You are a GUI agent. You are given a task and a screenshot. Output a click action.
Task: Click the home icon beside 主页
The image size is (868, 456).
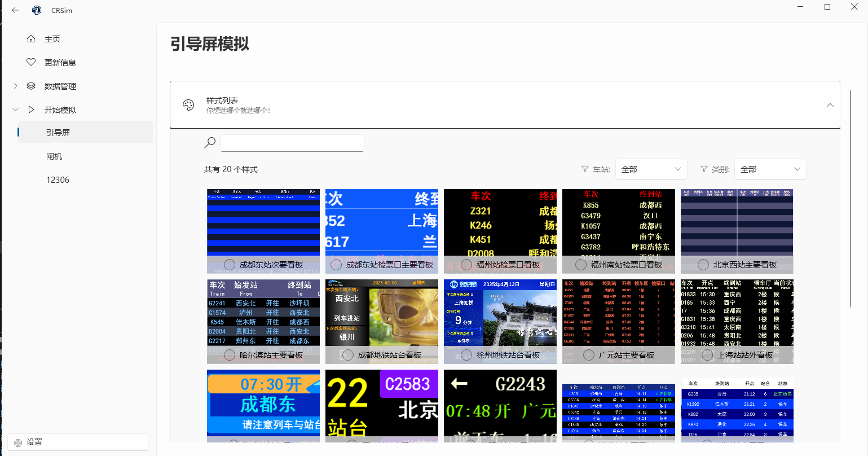32,39
